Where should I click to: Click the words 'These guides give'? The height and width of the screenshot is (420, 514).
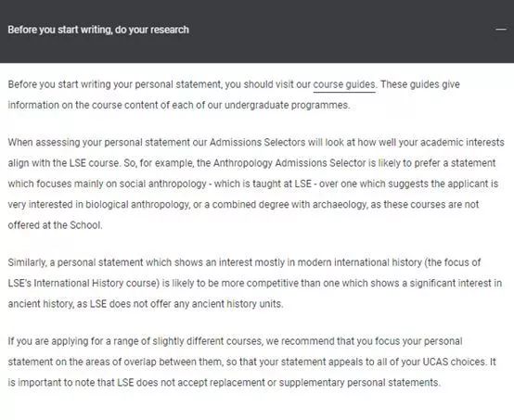coord(420,84)
